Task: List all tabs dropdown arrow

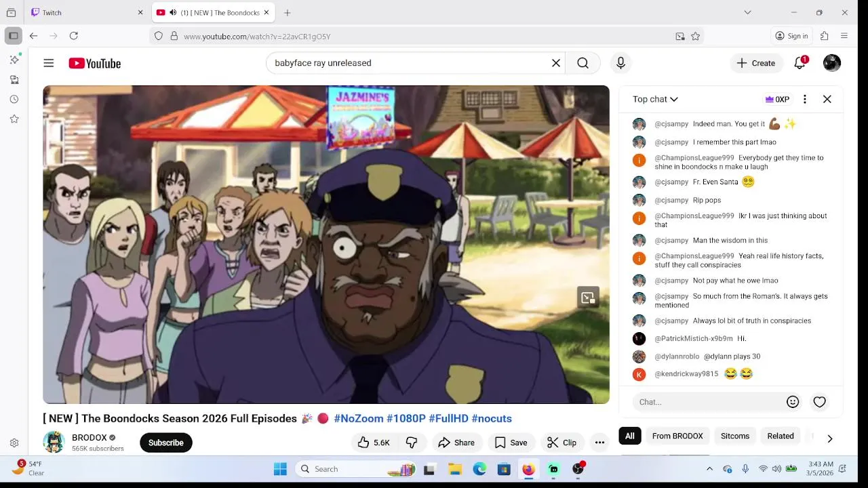Action: pyautogui.click(x=747, y=12)
